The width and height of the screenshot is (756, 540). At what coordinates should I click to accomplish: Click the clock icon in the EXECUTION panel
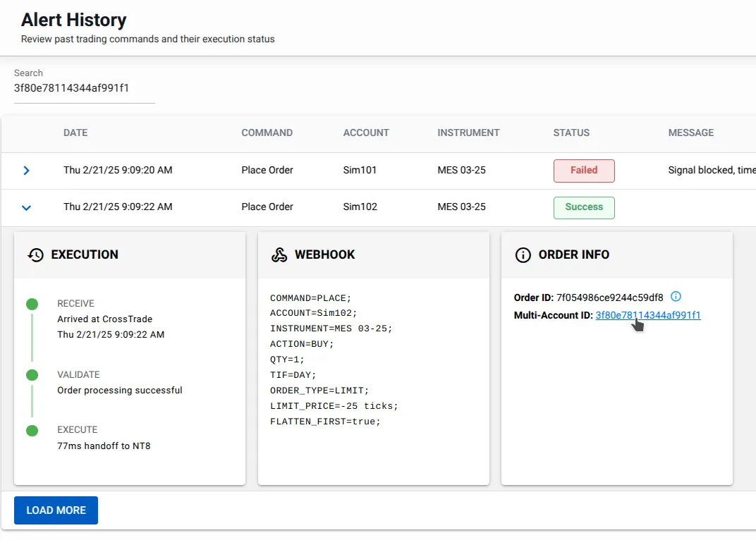pos(35,254)
